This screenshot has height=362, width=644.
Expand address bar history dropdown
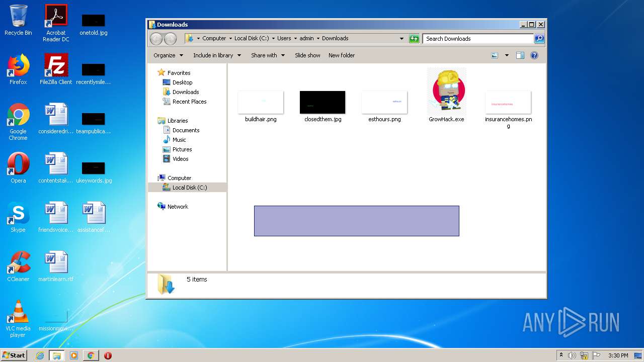click(x=401, y=39)
